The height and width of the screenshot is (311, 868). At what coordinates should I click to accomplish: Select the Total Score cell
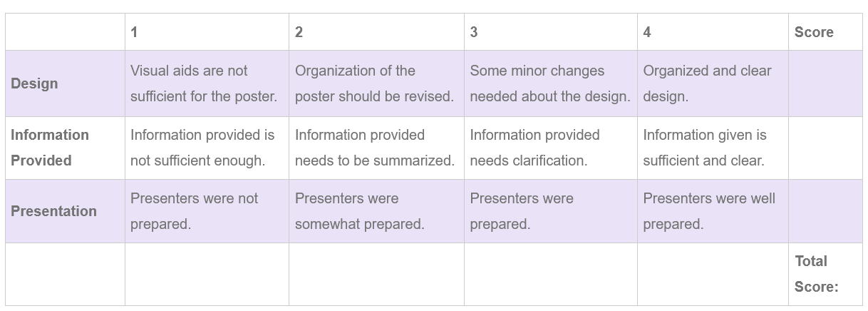click(825, 274)
